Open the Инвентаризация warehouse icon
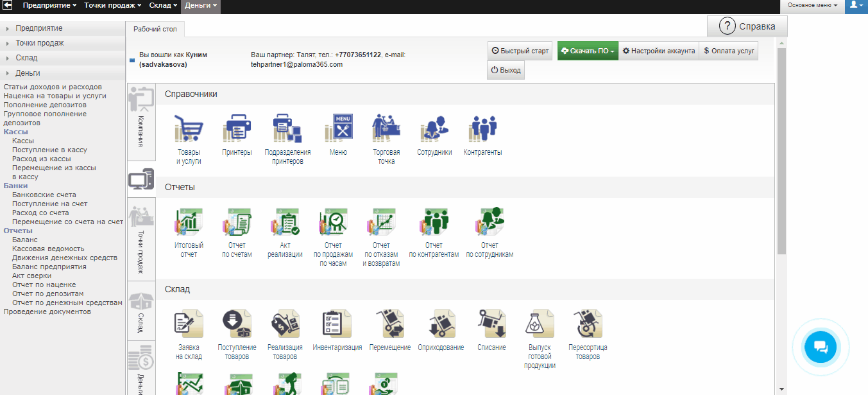The width and height of the screenshot is (868, 395). (337, 324)
